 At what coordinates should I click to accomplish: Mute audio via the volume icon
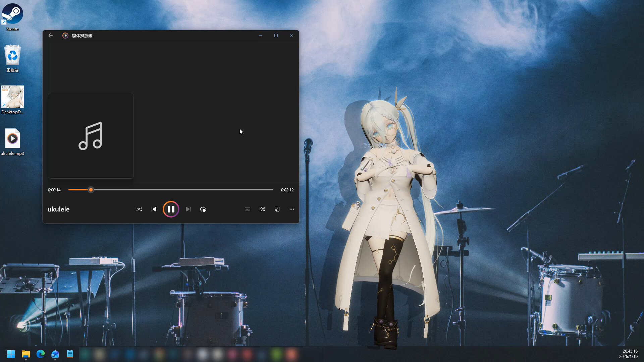point(262,209)
